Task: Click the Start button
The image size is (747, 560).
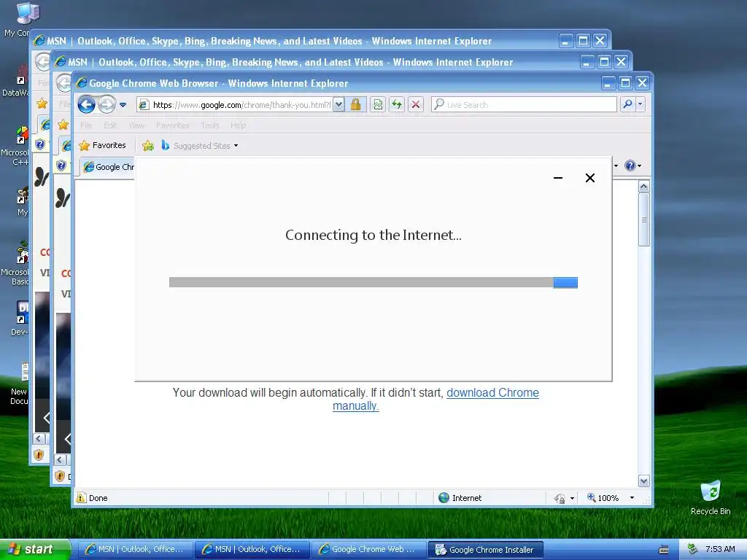Action: pos(35,549)
